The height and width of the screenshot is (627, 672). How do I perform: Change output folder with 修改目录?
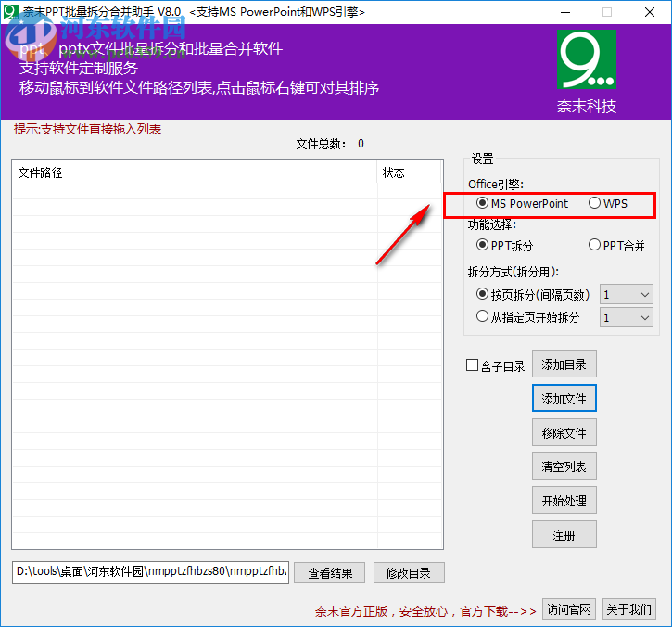[409, 573]
